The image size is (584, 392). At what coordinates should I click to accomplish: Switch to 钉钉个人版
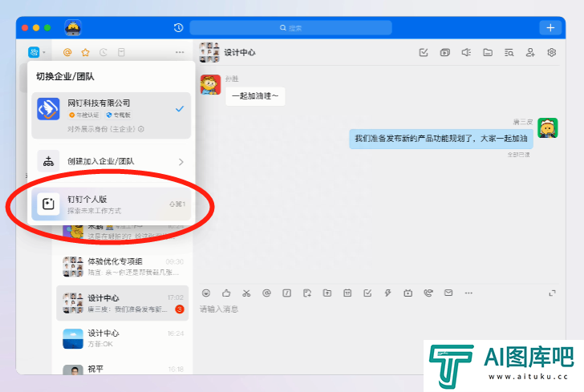pos(111,204)
